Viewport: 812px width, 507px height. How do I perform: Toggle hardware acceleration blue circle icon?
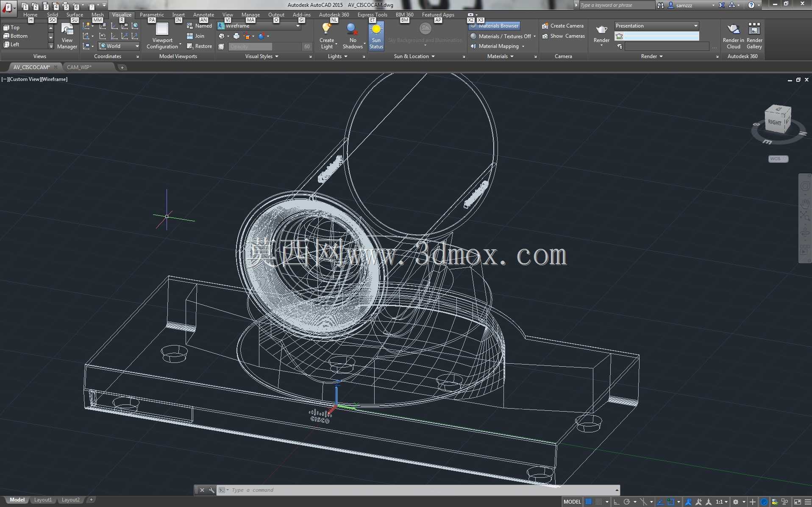764,502
